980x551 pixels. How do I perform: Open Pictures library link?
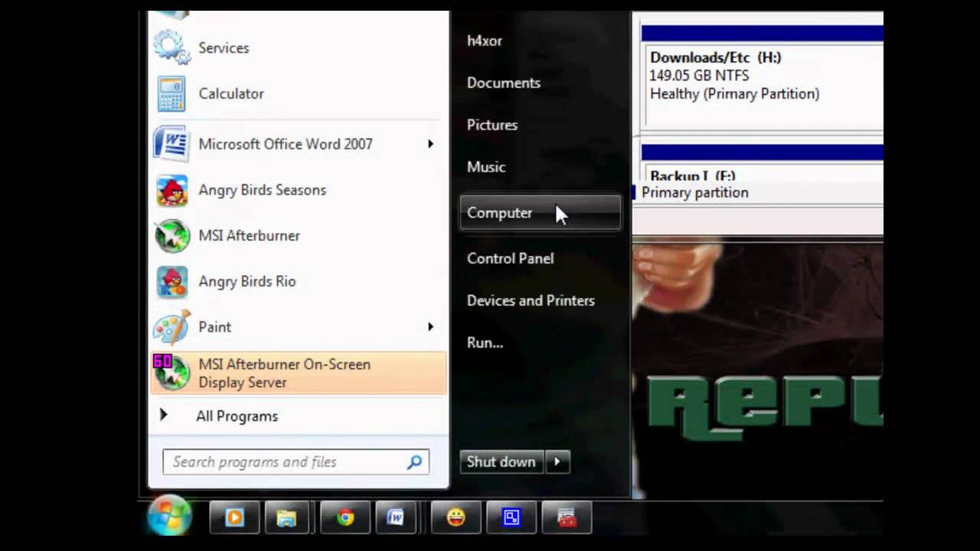pos(492,125)
